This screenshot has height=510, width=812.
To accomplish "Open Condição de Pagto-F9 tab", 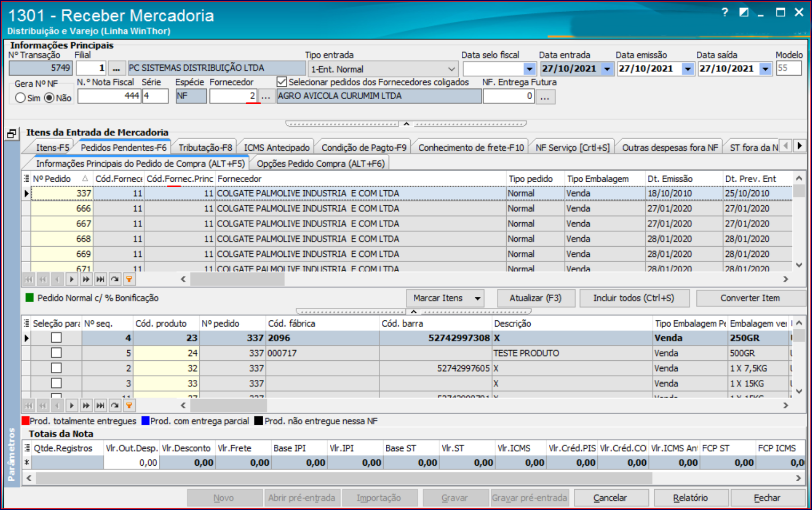I will (x=364, y=148).
